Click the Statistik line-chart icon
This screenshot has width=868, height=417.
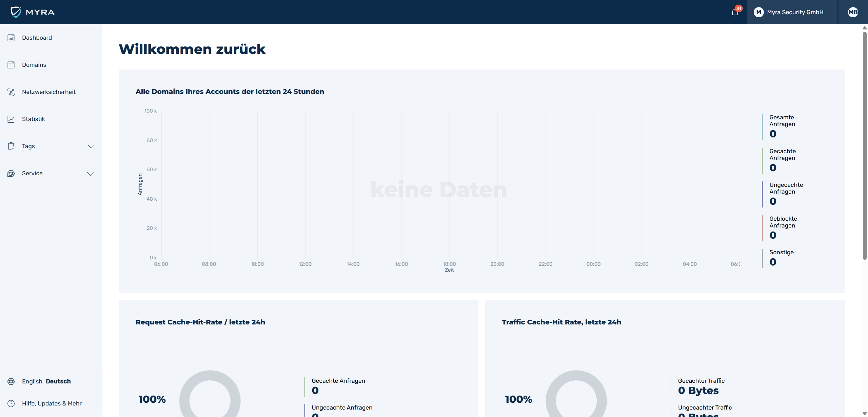point(11,119)
